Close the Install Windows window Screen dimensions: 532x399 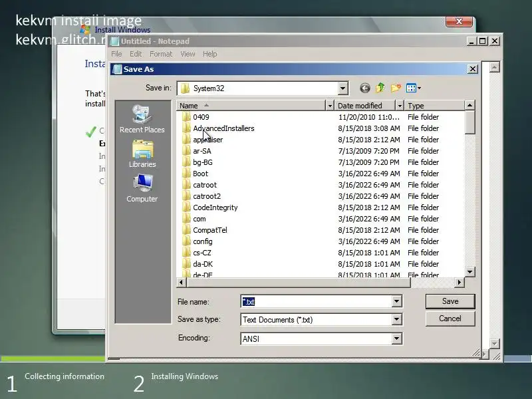[x=459, y=21]
